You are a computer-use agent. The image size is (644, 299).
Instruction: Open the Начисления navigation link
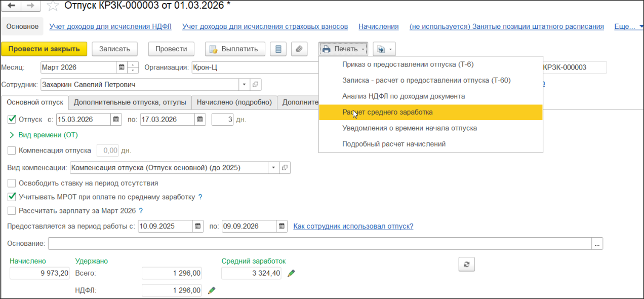click(378, 26)
